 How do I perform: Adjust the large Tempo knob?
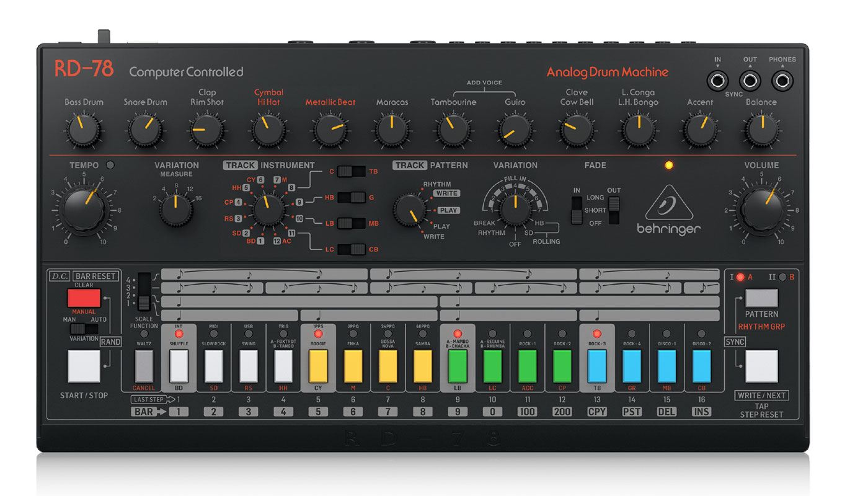pos(84,210)
